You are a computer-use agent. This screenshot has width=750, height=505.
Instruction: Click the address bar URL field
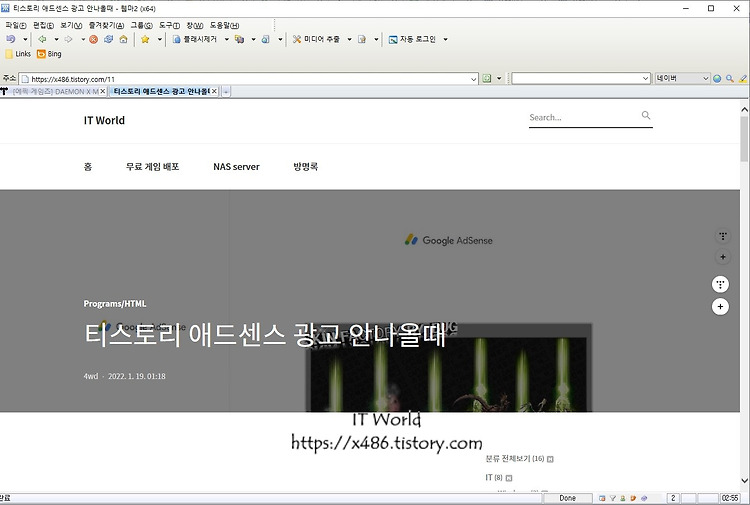[249, 79]
